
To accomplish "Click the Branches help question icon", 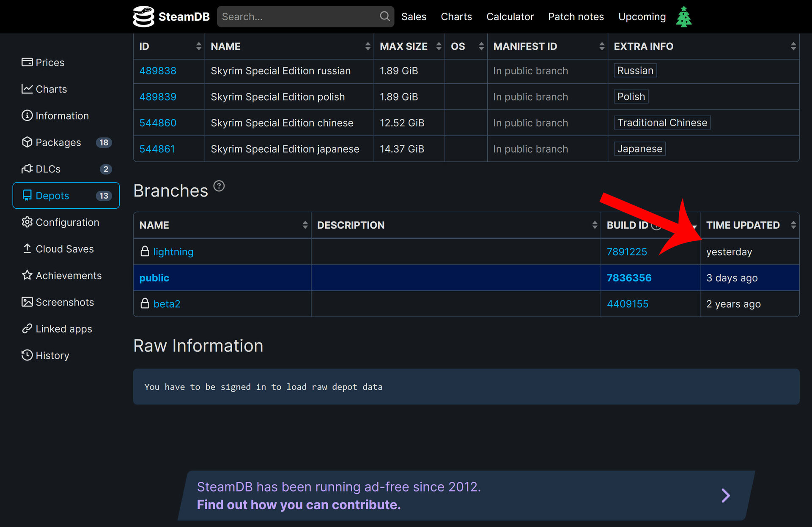I will 219,186.
